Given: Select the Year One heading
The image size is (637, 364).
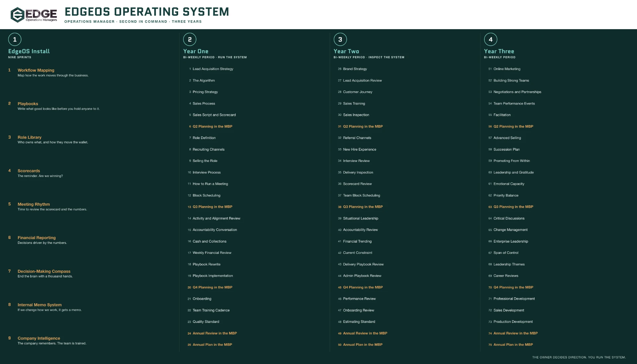Looking at the screenshot, I should click(196, 51).
